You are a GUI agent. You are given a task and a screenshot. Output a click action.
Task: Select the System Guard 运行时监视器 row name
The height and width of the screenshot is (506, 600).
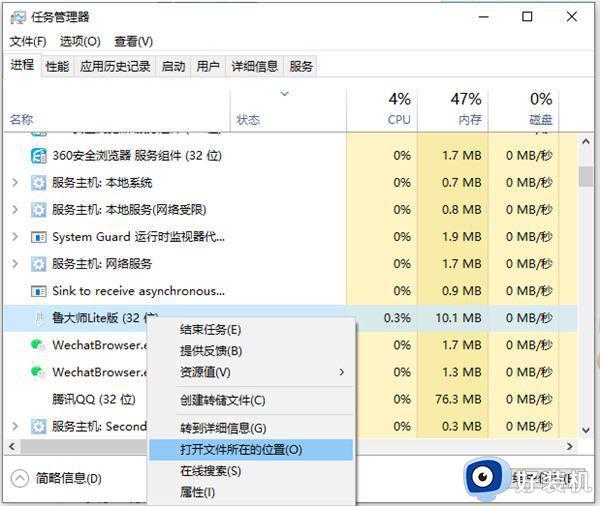[x=139, y=237]
